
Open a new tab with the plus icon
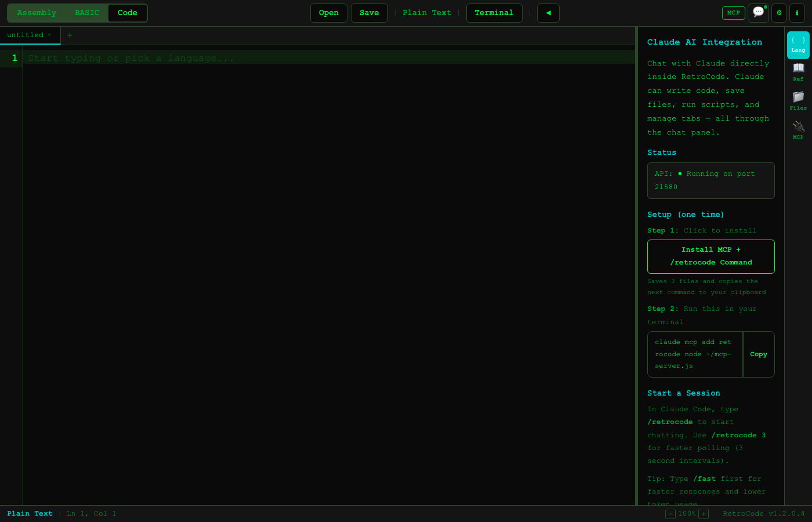pos(70,35)
